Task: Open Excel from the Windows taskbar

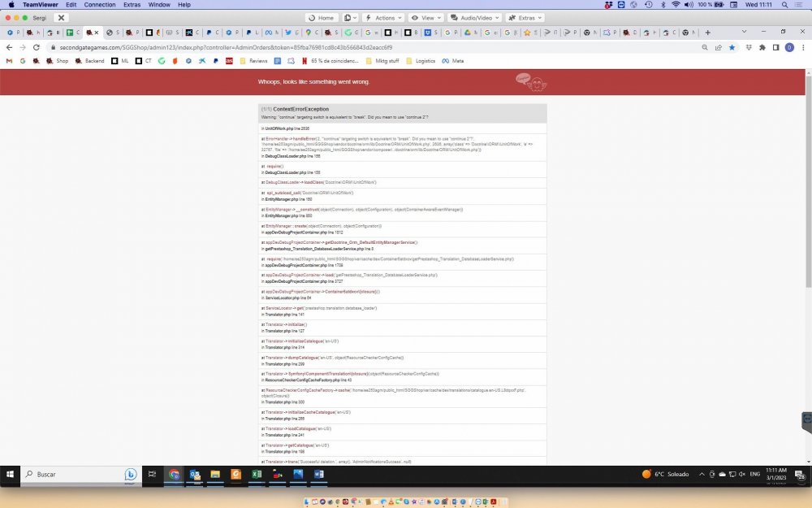Action: 256,475
